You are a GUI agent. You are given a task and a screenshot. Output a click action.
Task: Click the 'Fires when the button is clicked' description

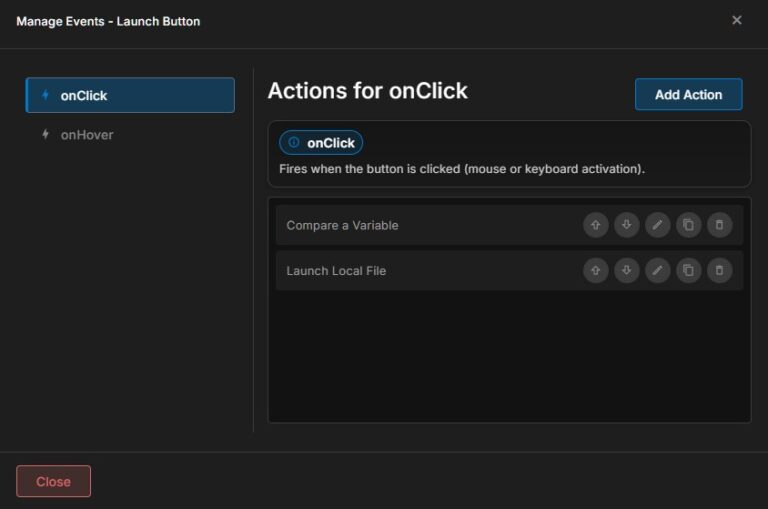point(462,169)
